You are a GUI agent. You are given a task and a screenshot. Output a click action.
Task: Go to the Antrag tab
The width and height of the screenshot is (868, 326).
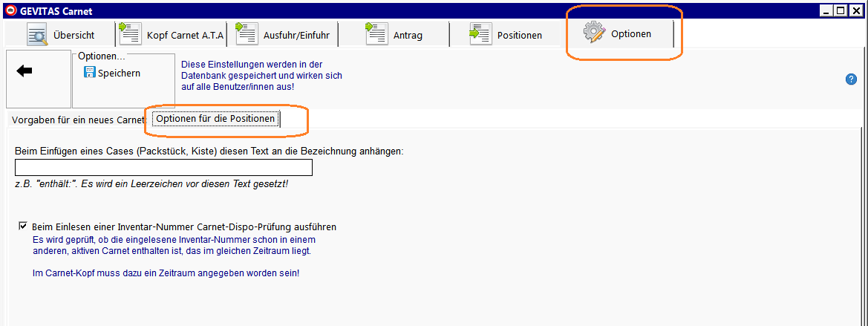394,35
